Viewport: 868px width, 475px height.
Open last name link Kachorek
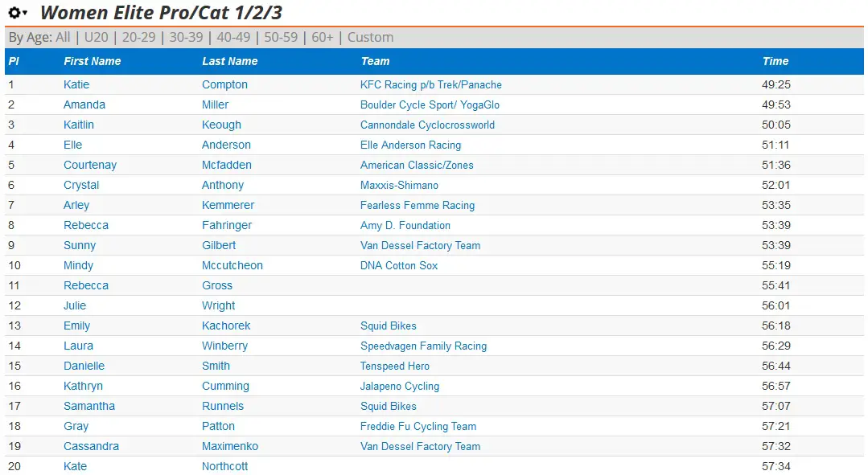pos(226,326)
